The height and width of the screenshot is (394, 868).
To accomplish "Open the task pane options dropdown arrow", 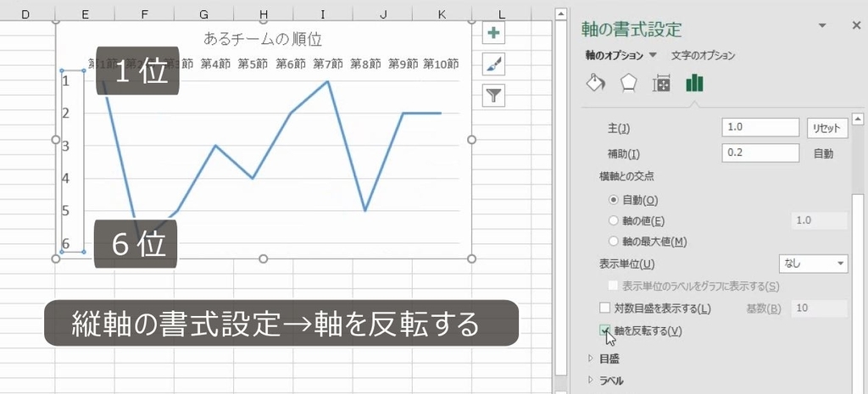I will [x=822, y=25].
